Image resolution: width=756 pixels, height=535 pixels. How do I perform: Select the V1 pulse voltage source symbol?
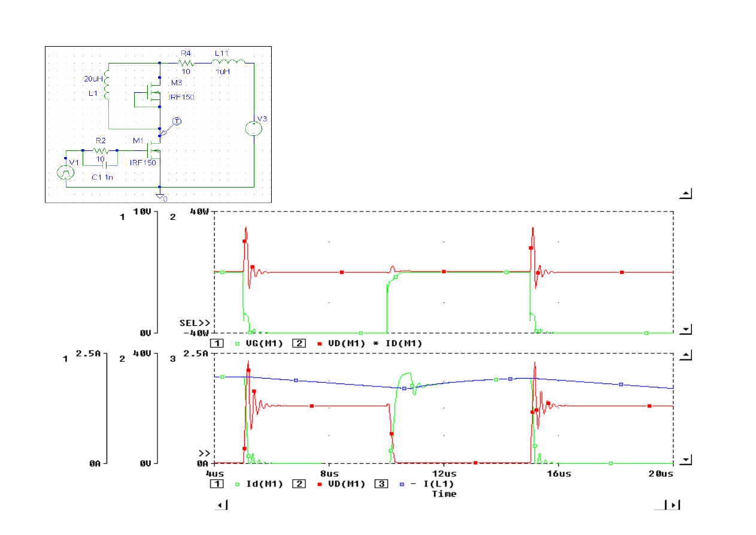tap(65, 173)
